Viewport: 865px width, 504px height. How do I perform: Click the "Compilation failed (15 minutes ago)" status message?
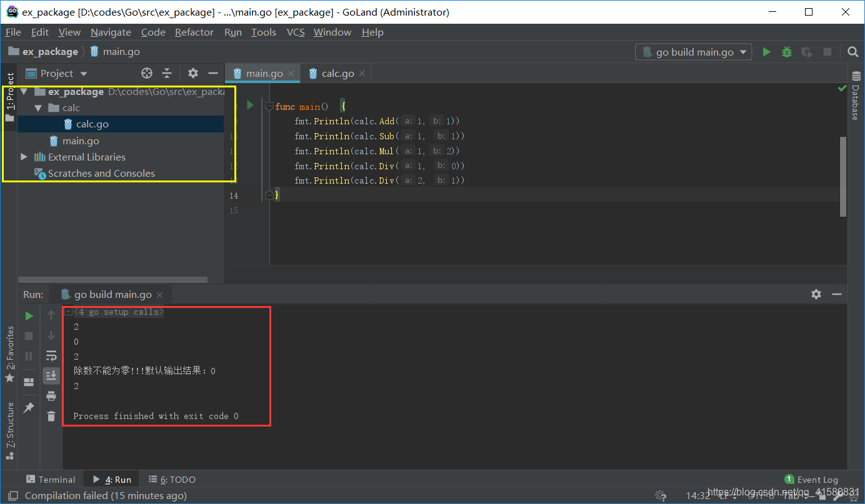tap(106, 496)
